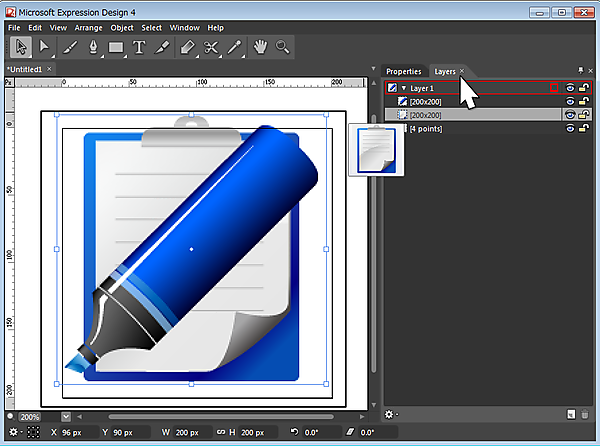Select the Pan hand tool
The height and width of the screenshot is (446, 600).
[x=262, y=46]
